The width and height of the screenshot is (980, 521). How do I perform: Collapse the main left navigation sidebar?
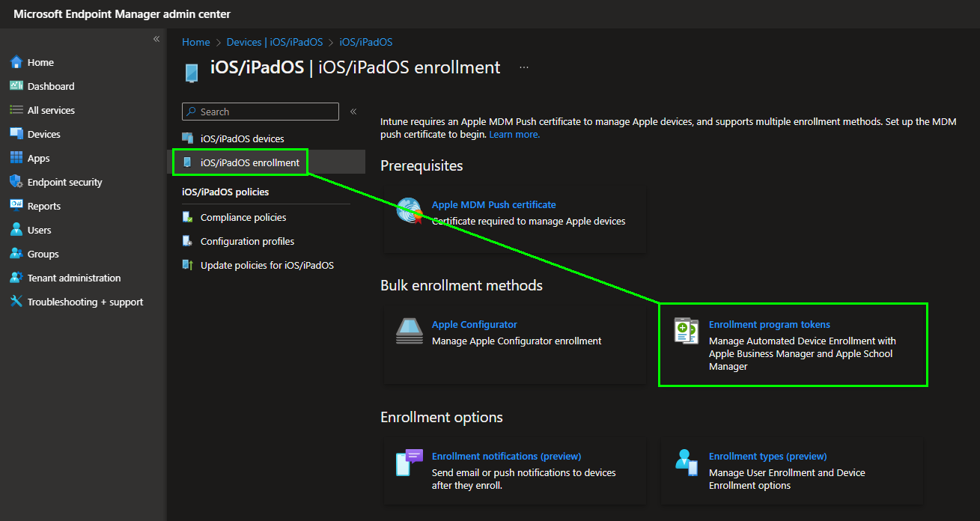click(x=156, y=39)
